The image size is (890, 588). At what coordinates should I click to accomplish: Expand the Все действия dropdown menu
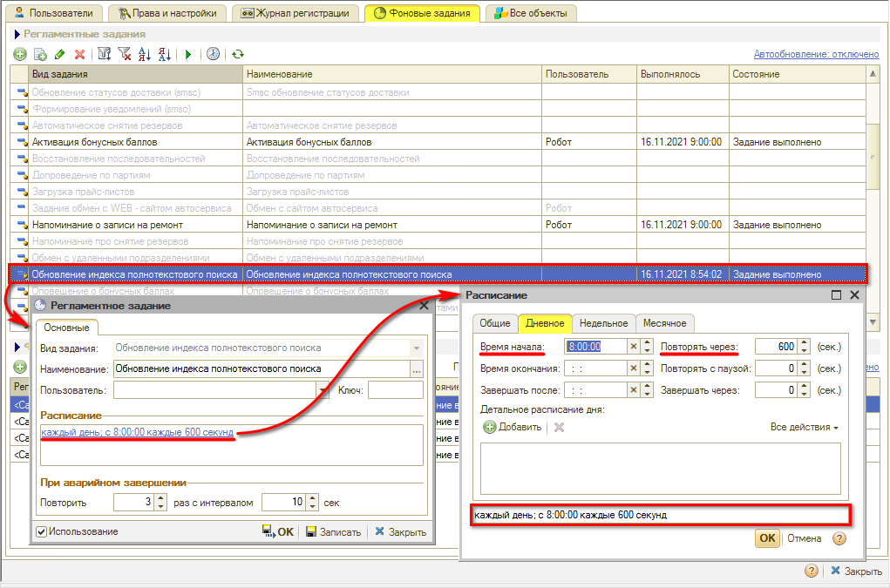click(804, 428)
